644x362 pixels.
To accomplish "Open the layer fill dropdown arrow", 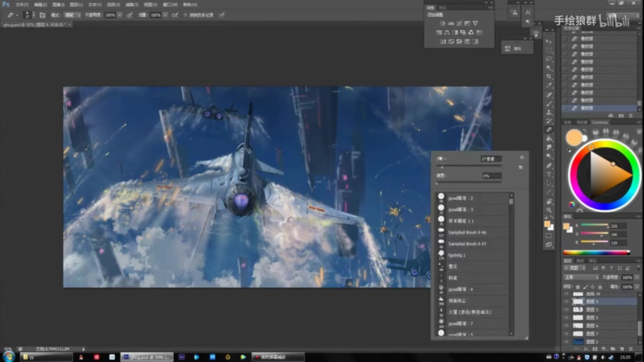I will click(637, 287).
